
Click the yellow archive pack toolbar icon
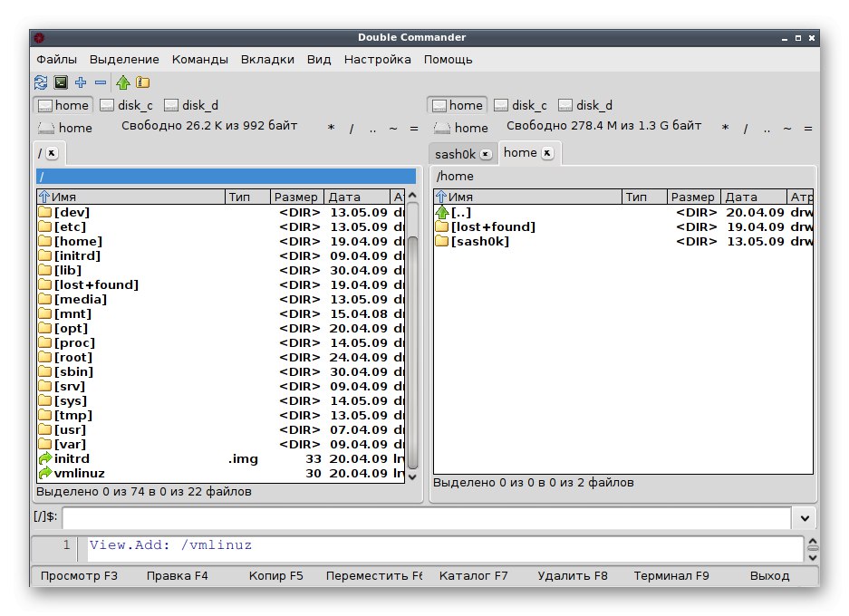coord(142,82)
